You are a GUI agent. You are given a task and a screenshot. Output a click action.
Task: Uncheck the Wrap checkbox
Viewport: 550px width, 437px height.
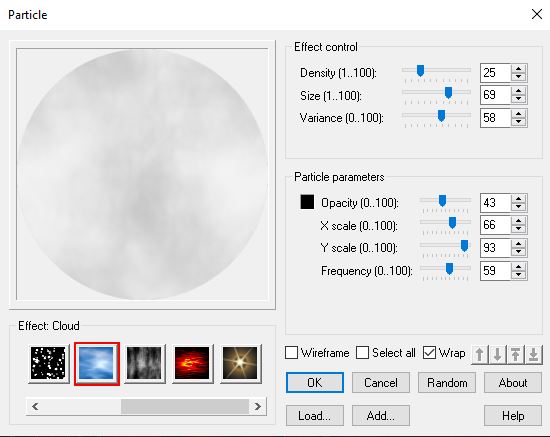click(429, 353)
